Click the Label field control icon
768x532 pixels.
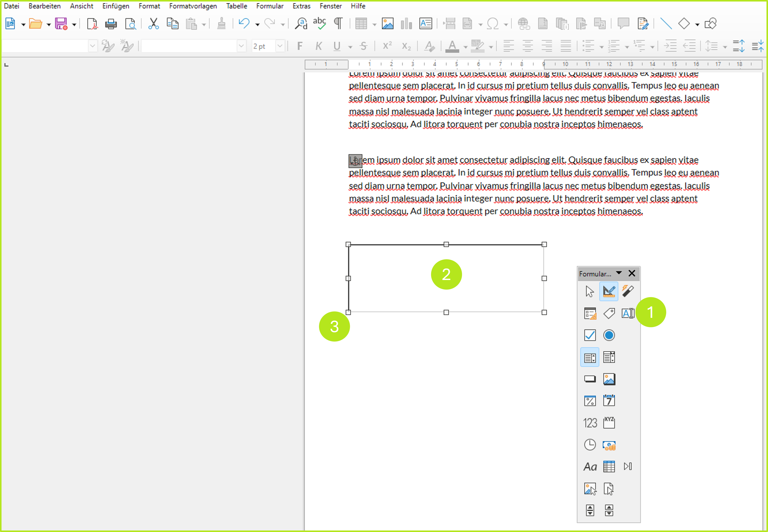608,313
